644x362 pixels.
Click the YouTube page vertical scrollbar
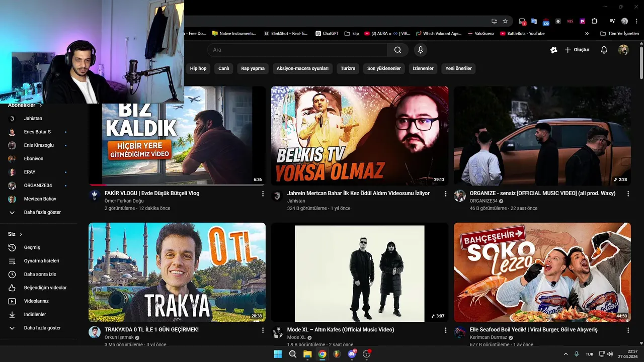tap(641, 62)
